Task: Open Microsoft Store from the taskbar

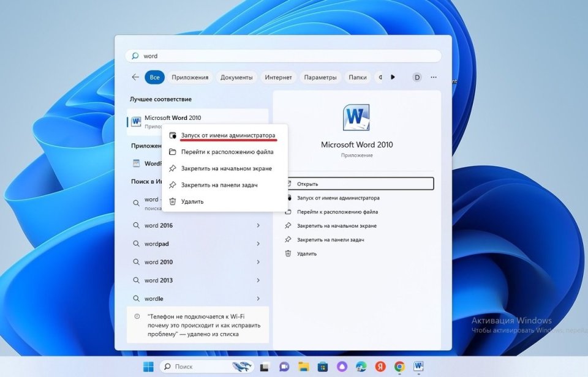Action: (322, 367)
